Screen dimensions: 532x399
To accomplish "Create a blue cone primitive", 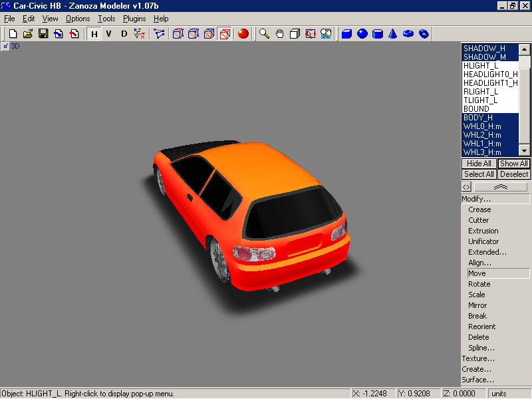I will [x=393, y=33].
